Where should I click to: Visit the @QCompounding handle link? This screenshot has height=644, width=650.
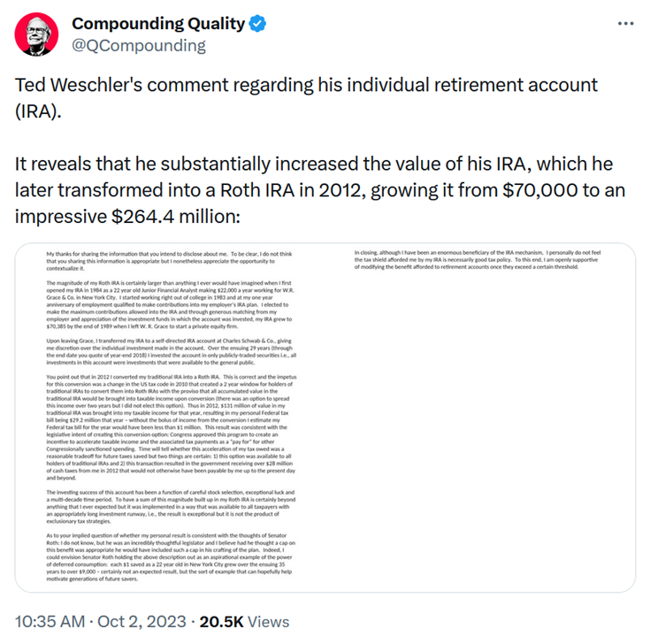pos(138,44)
